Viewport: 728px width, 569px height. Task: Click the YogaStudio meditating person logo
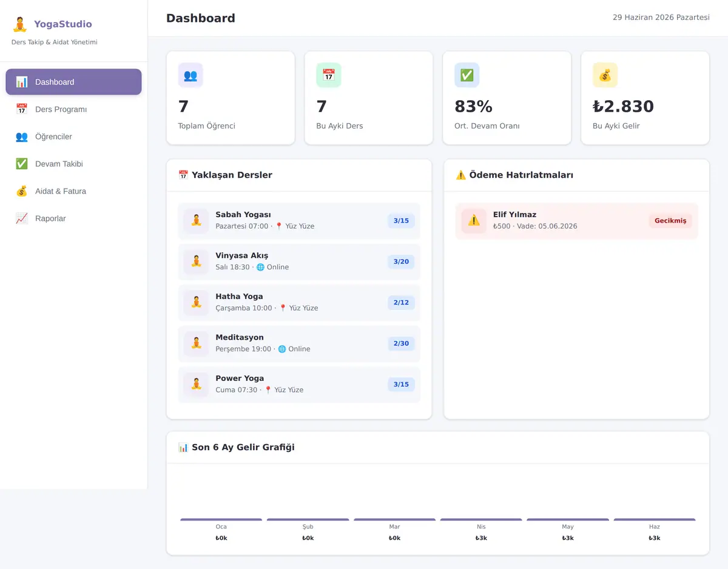[x=20, y=24]
